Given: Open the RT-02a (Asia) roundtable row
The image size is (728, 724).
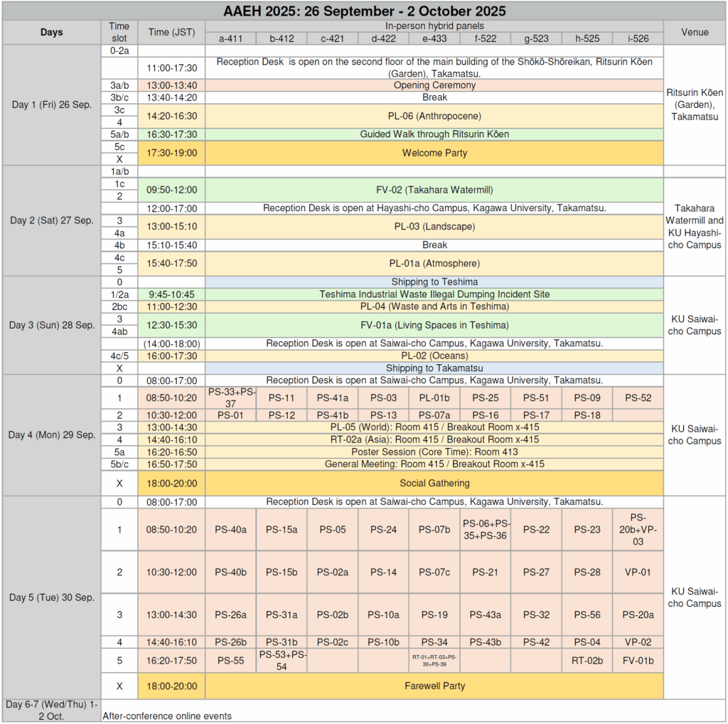Looking at the screenshot, I should (x=434, y=440).
